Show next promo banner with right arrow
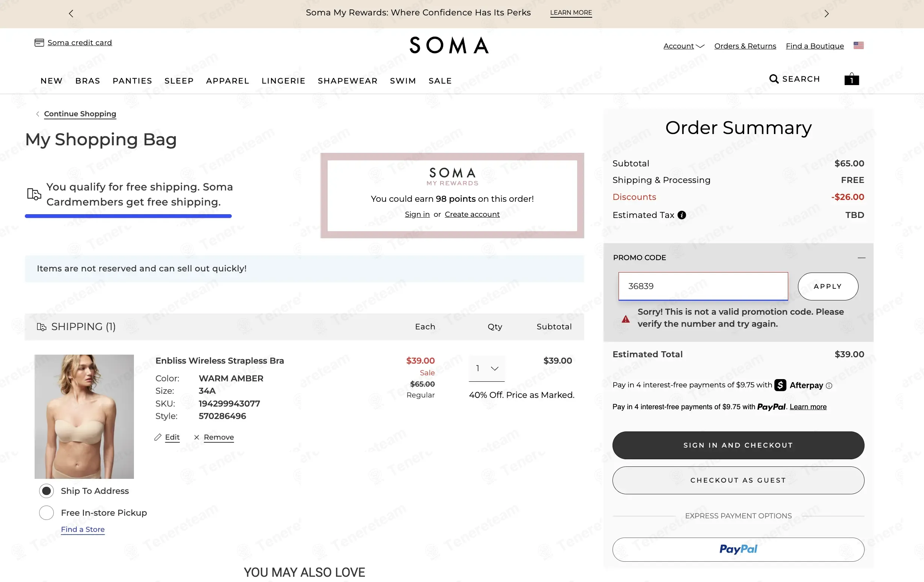Screen dimensions: 924x582 [827, 14]
